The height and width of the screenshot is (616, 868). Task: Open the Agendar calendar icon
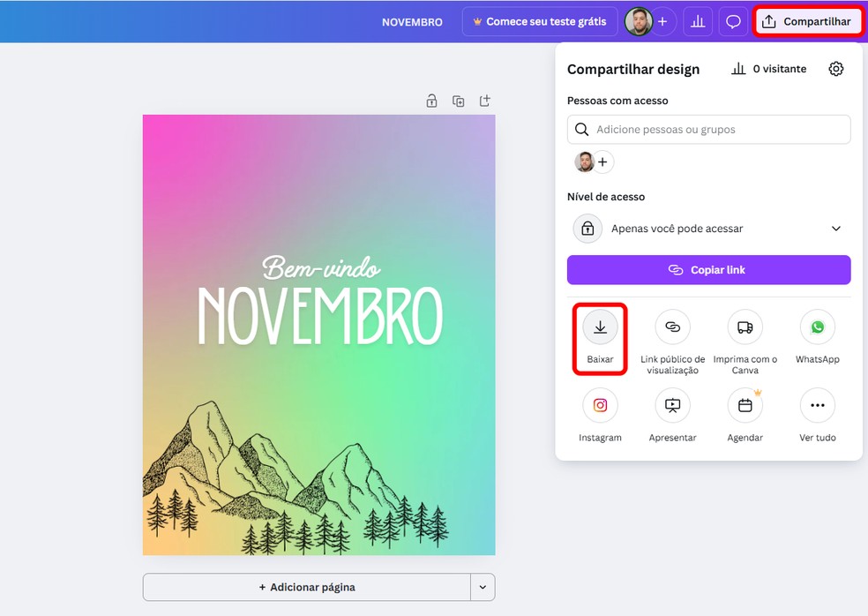coord(745,405)
